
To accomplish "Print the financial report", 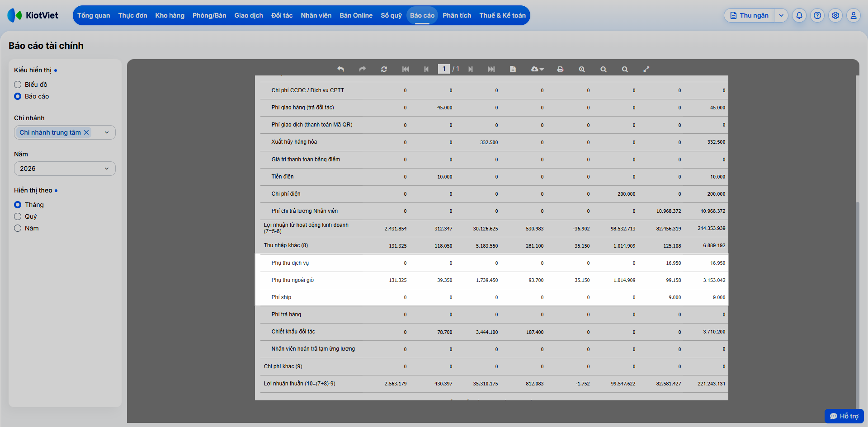I will tap(560, 69).
